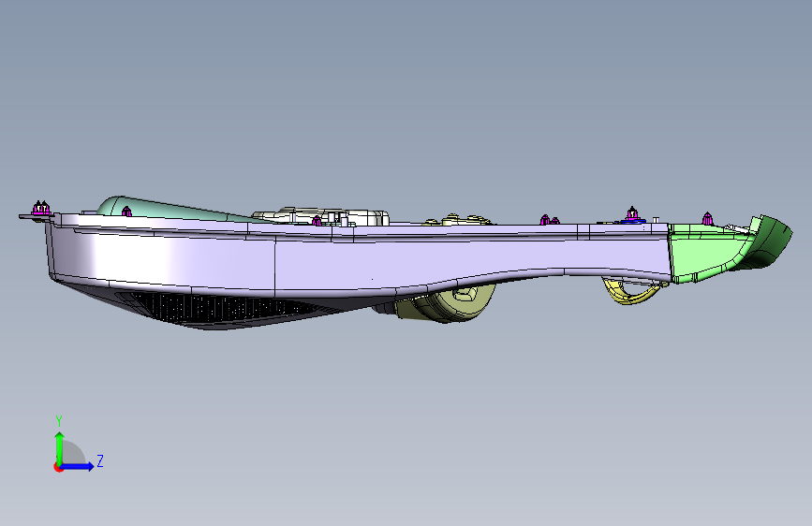Click the blue Z axis arrow of the triad
The height and width of the screenshot is (526, 812).
(x=78, y=466)
